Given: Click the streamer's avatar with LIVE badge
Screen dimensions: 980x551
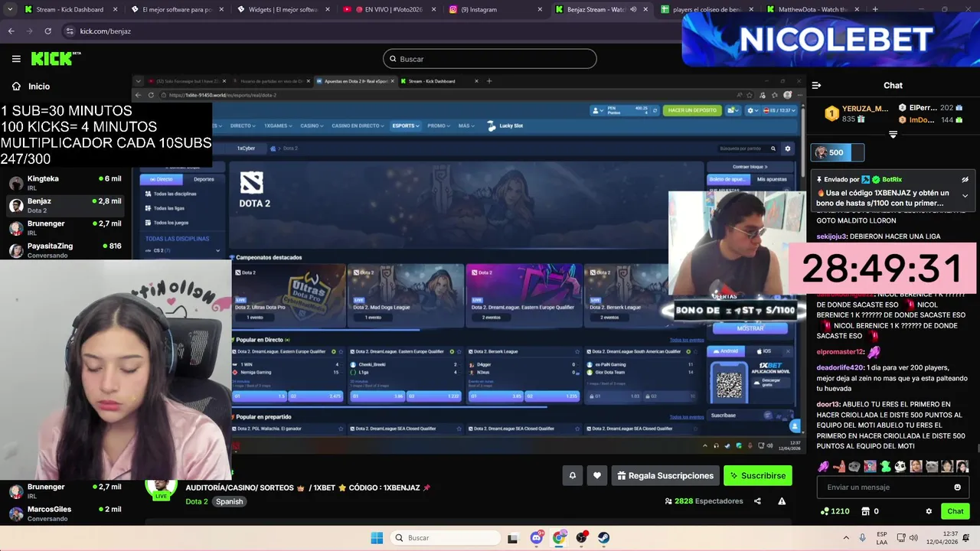Looking at the screenshot, I should [161, 488].
